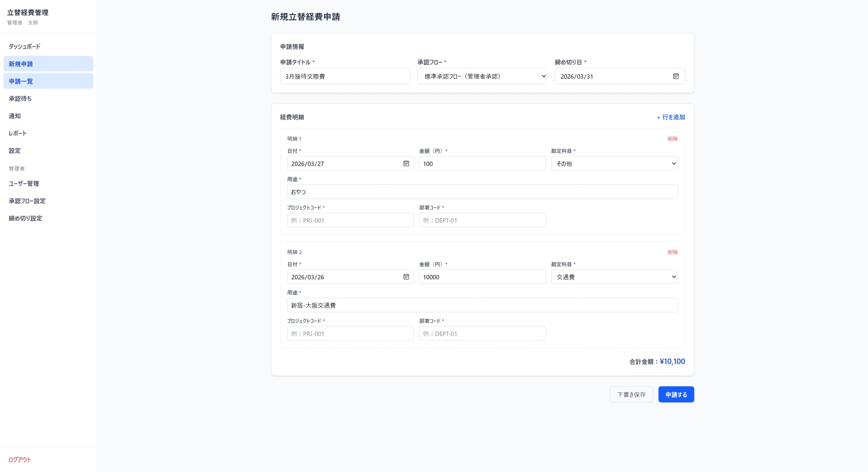This screenshot has height=472, width=868.
Task: Delete 明細 1 with 削除 link
Action: click(x=672, y=139)
